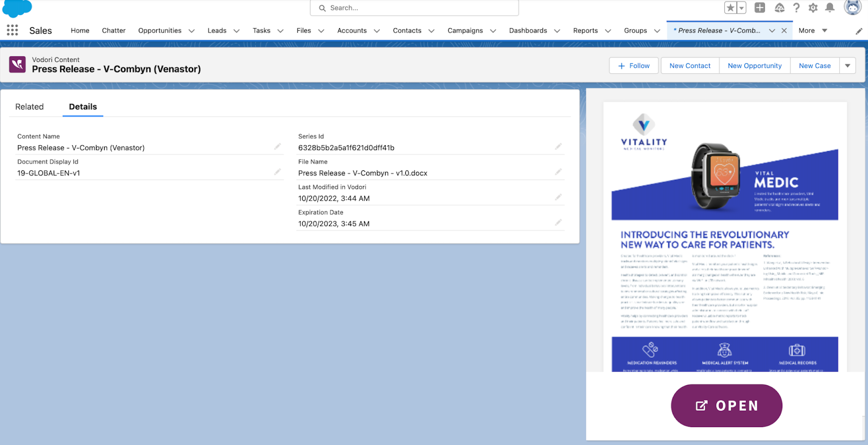Open the Files tab

304,30
